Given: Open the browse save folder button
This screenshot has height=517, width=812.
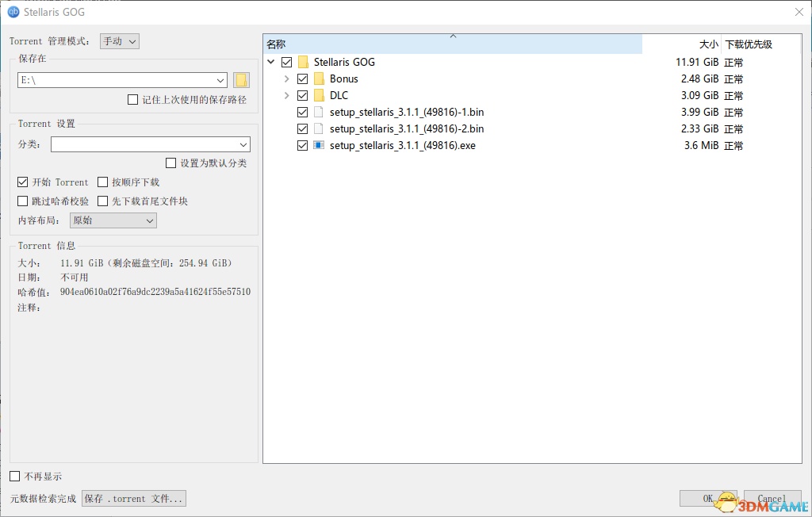Looking at the screenshot, I should click(241, 80).
